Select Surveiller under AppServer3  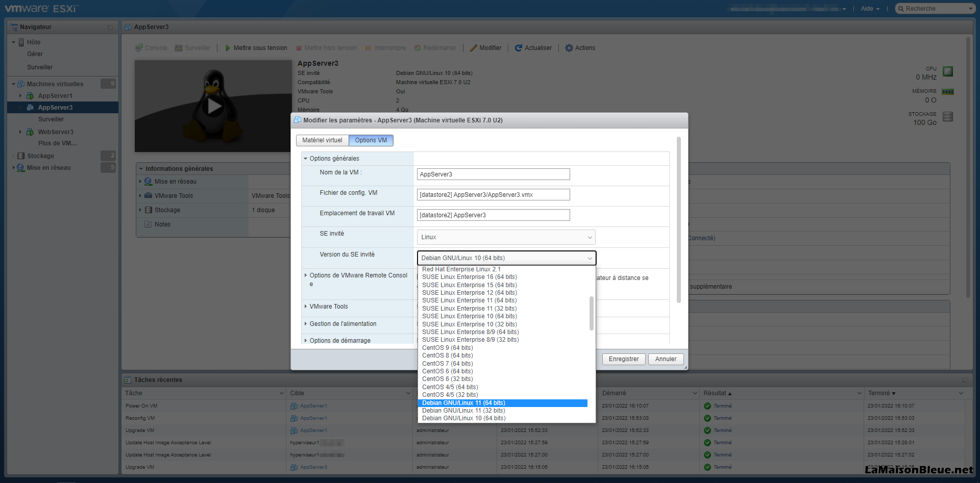(51, 119)
